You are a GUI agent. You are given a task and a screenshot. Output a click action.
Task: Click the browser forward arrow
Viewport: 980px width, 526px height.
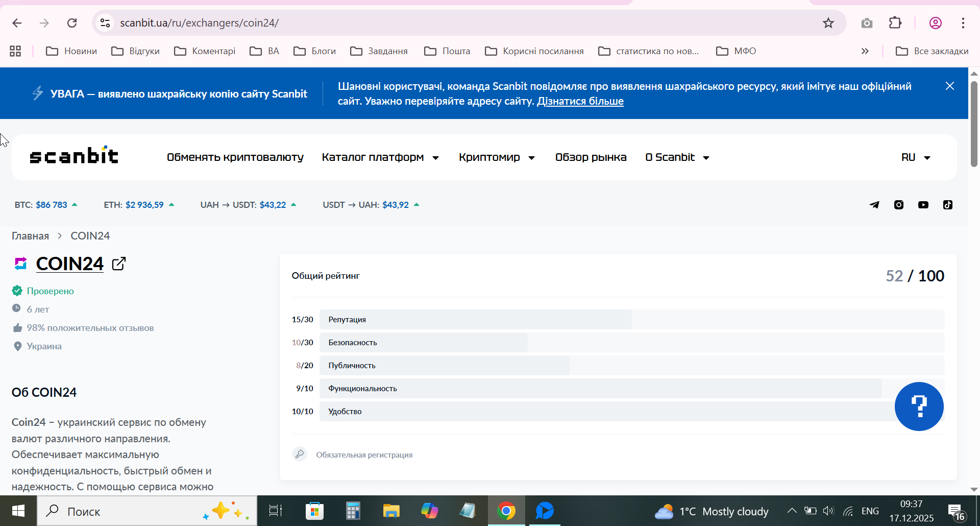(x=44, y=23)
